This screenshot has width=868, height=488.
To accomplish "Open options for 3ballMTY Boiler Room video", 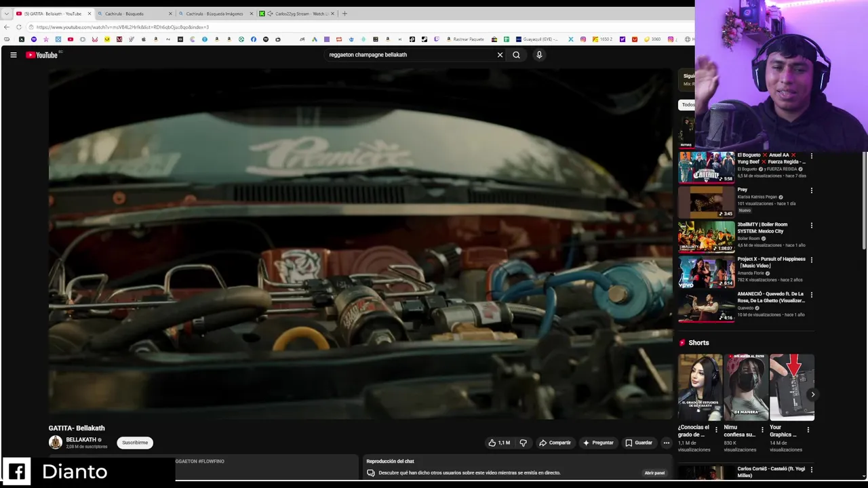I will (x=811, y=225).
